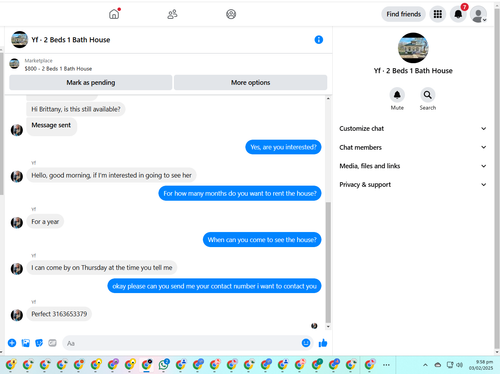Click 'Message sent' bubble
The width and height of the screenshot is (500, 374).
51,126
